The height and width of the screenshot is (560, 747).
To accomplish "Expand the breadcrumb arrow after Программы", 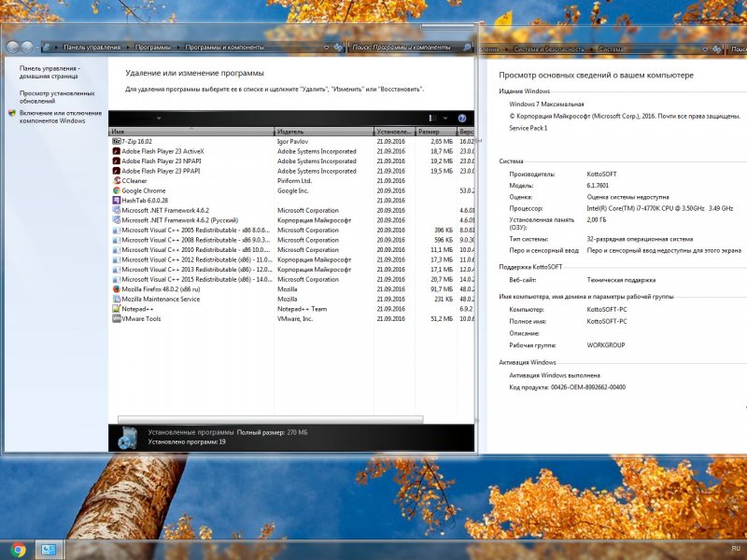I will coord(177,48).
